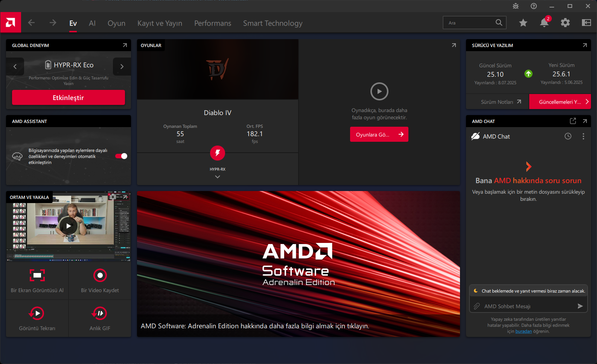Switch to Kayıt ve Yayın tab
The image size is (597, 364).
coord(160,23)
